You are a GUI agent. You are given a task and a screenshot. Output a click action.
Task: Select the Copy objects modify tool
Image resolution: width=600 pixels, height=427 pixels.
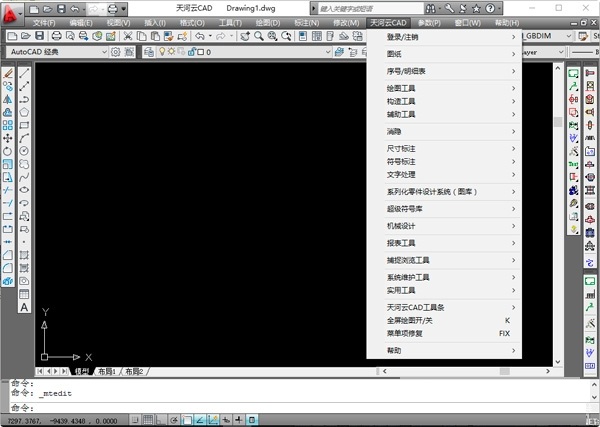click(8, 86)
